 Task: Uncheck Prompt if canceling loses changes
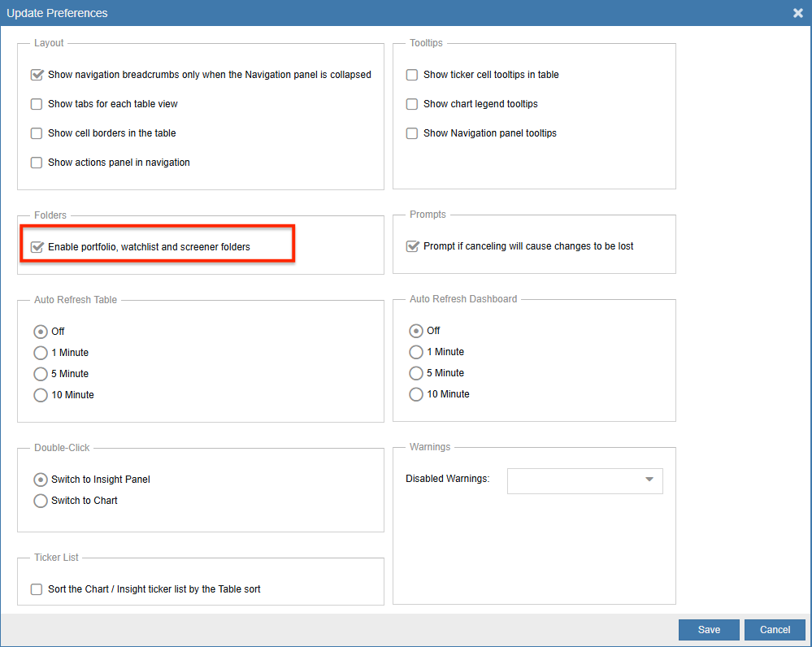(x=412, y=246)
